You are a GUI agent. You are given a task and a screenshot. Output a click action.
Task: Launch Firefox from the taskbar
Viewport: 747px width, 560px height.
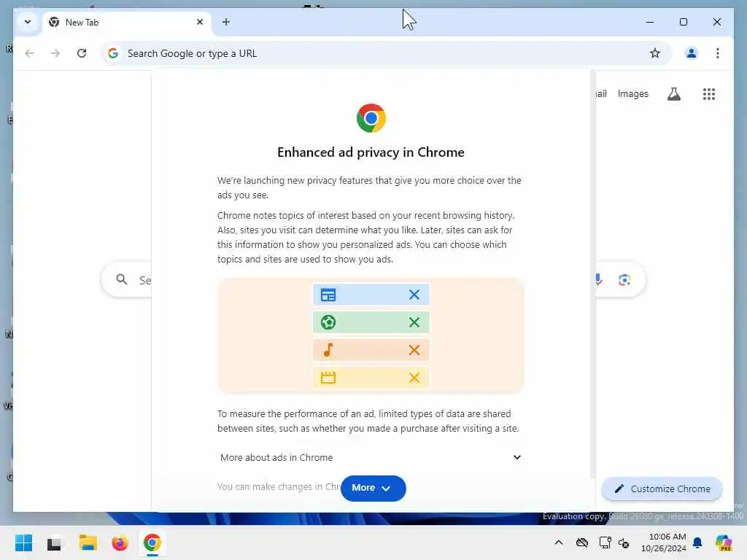[x=120, y=542]
